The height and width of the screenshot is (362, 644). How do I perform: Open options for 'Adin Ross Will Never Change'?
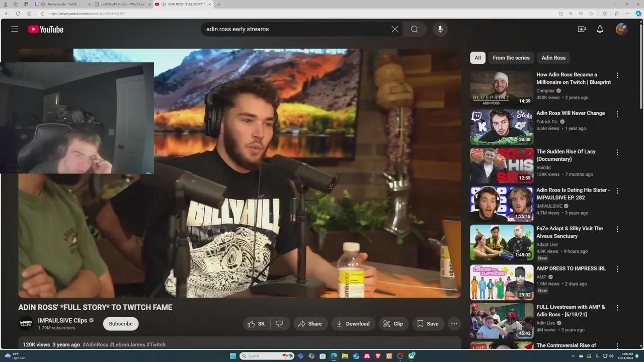click(x=617, y=114)
